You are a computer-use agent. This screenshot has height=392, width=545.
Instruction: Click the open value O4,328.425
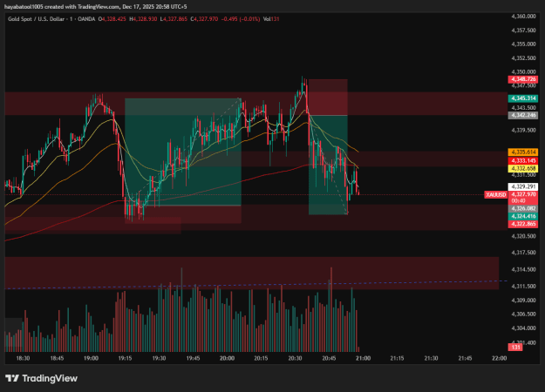tap(112, 19)
